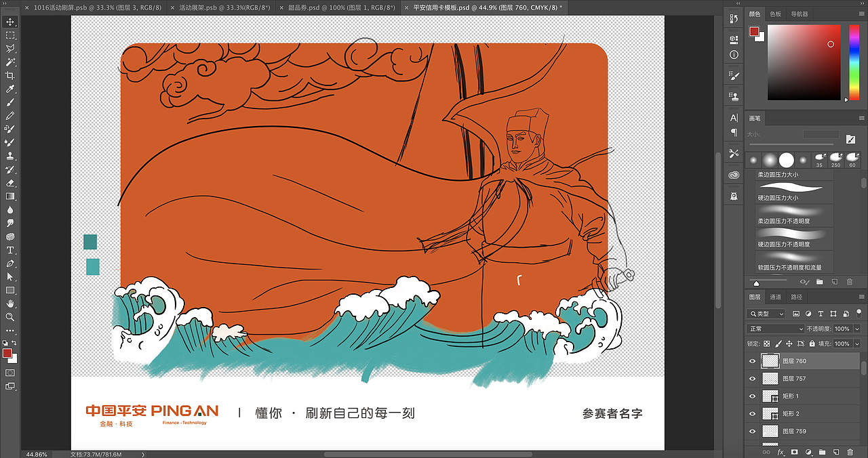Select the Polygonal Lasso tool
Image resolution: width=868 pixels, height=458 pixels.
pyautogui.click(x=10, y=49)
